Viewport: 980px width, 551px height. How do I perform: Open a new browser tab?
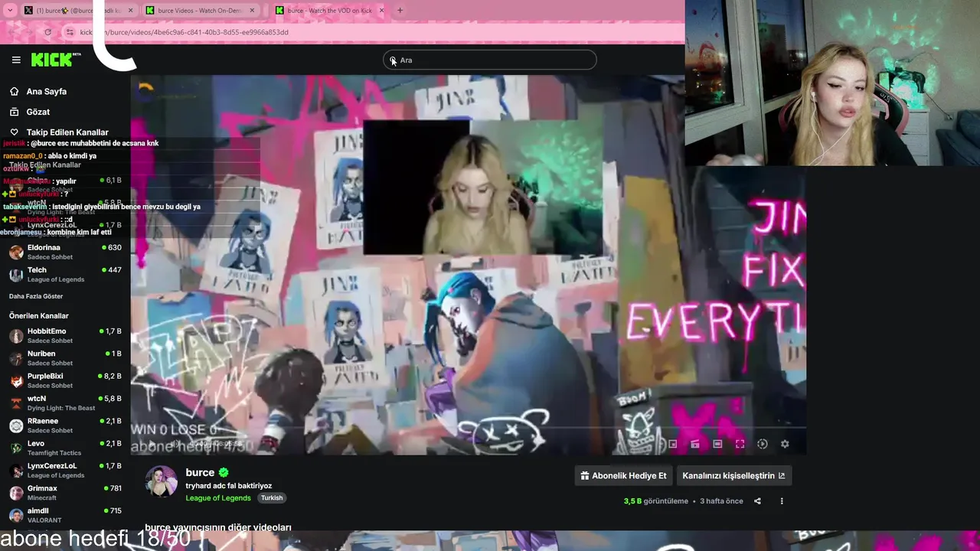400,11
